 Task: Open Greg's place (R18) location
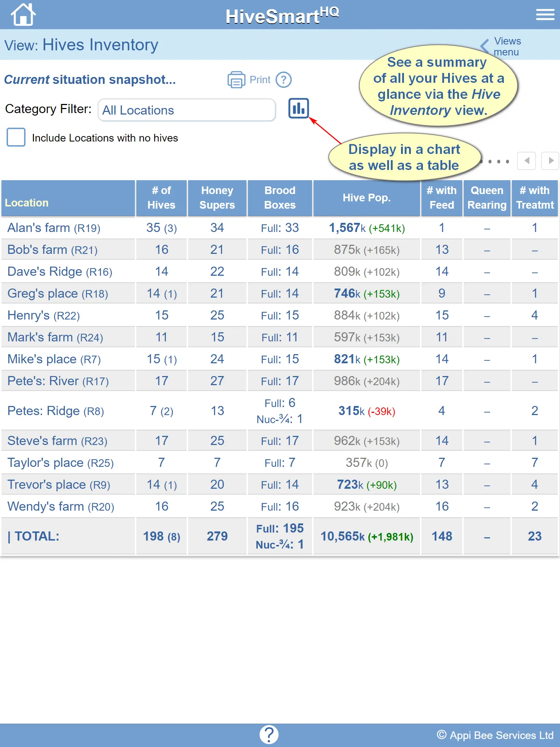pos(58,294)
